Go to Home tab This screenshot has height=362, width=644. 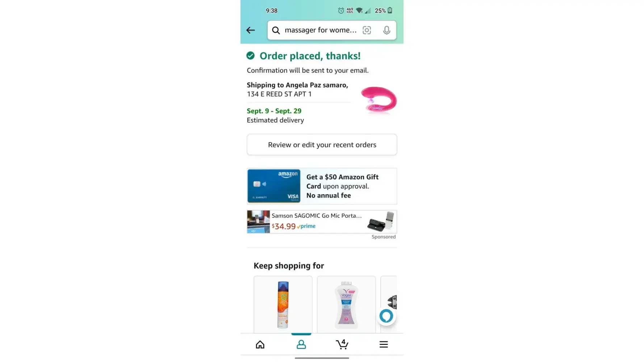[260, 344]
